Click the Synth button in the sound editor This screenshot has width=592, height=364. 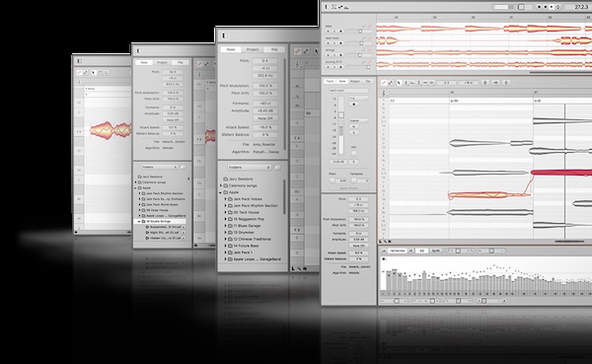436,251
